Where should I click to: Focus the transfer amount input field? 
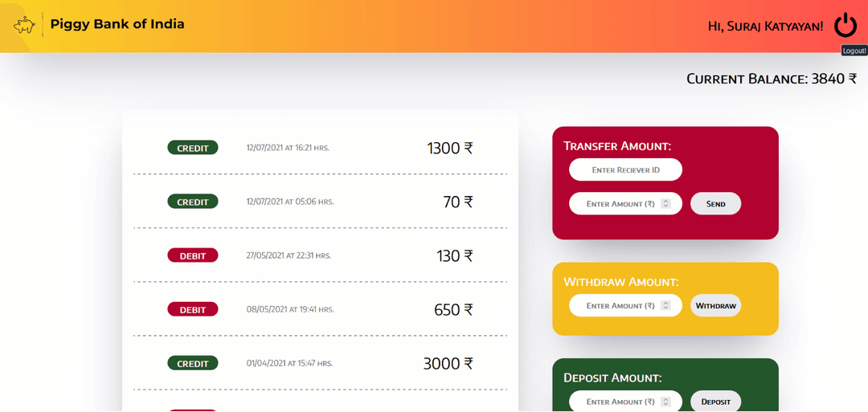tap(625, 203)
